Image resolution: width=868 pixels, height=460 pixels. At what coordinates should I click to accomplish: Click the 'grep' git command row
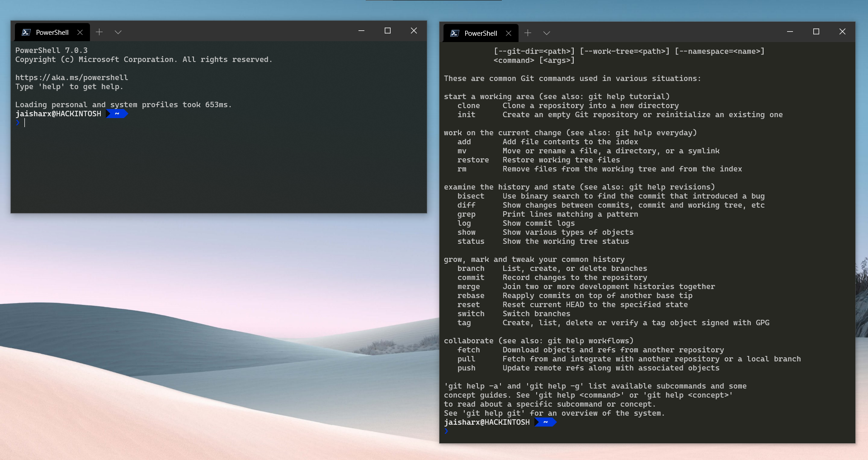[548, 214]
